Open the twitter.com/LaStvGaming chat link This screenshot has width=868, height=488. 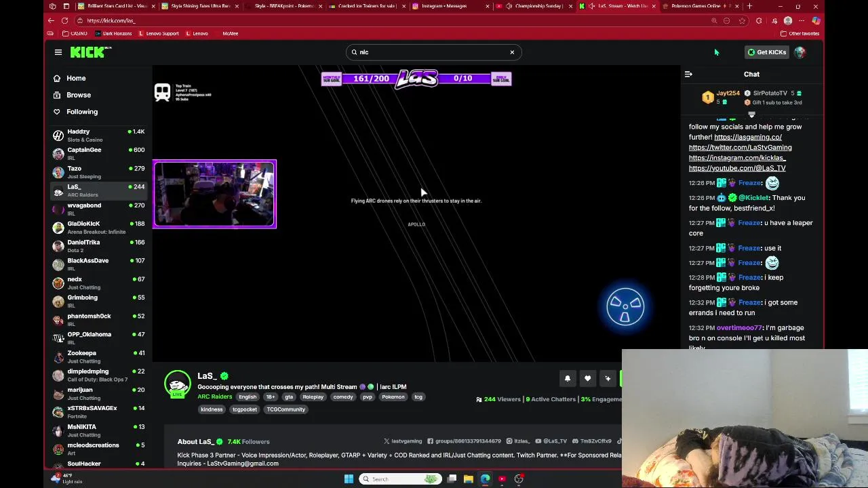point(740,147)
